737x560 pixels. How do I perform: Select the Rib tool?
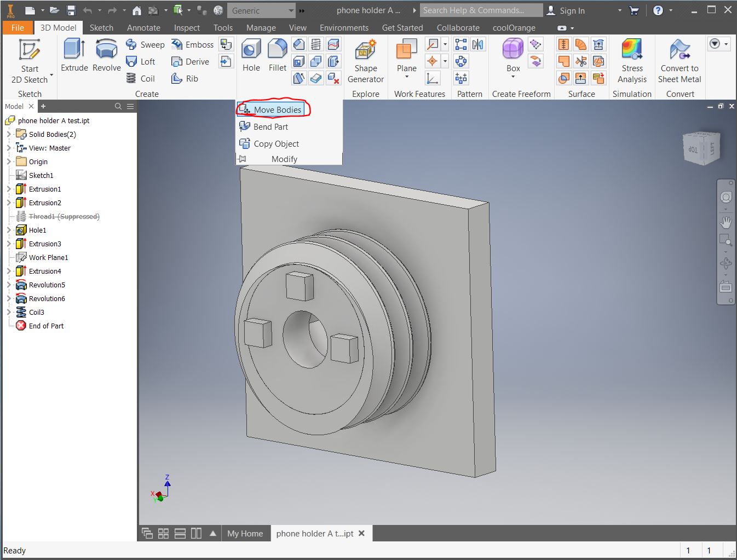[x=185, y=78]
